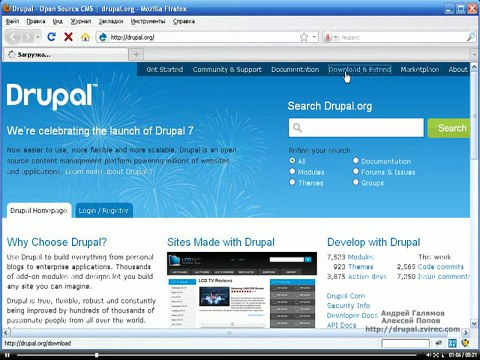Select the All search radio button
Screen dimensions: 480x360
[x=292, y=161]
